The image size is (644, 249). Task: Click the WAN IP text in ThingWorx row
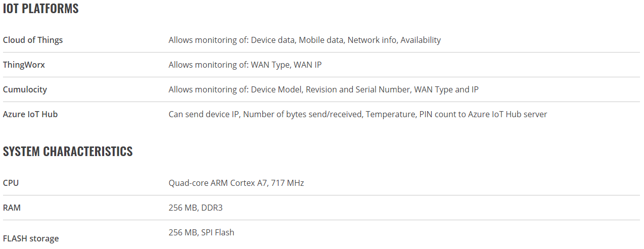coord(308,65)
